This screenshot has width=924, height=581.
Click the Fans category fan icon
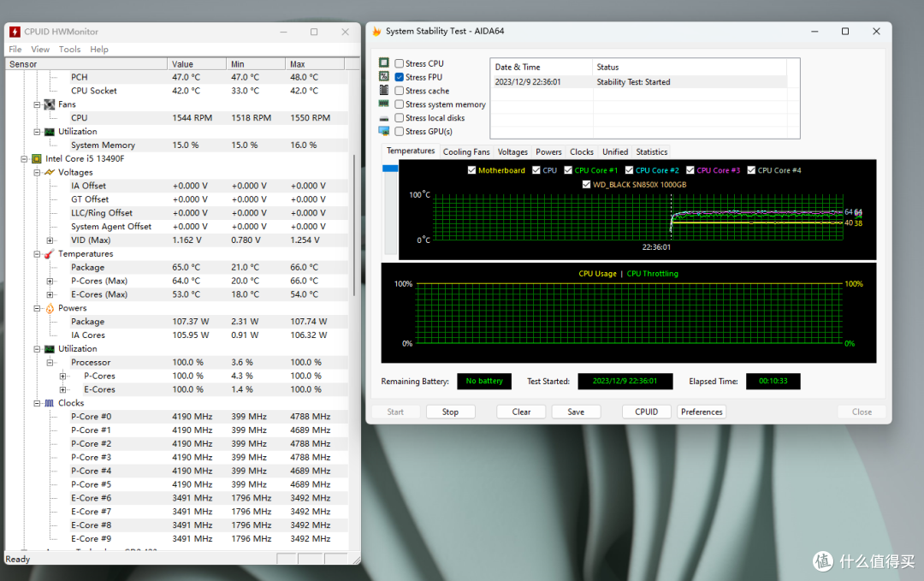point(50,104)
